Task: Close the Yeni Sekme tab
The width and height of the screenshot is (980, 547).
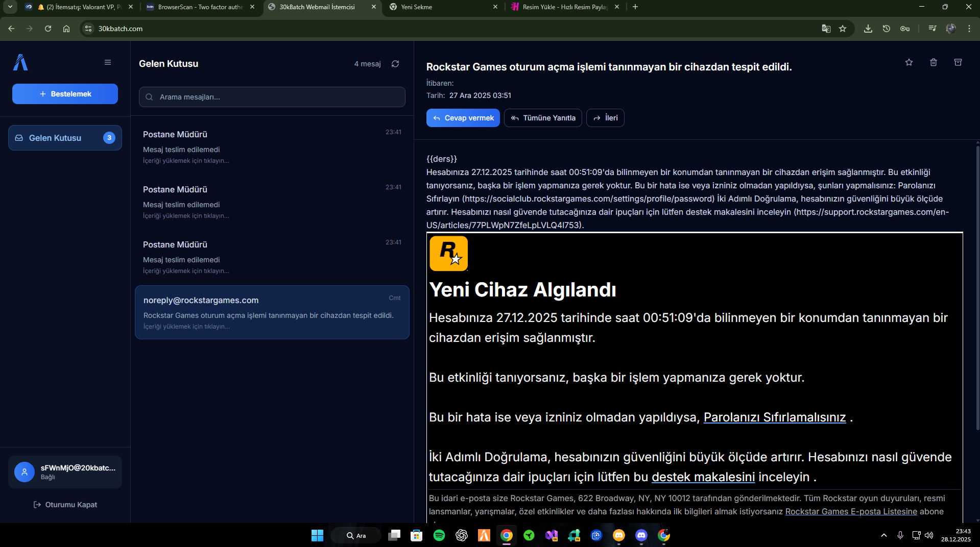Action: [495, 7]
